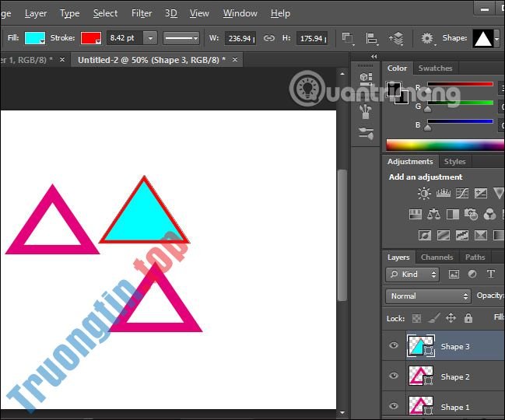Collapse panels with double-arrow icon
The width and height of the screenshot is (505, 420).
pyautogui.click(x=373, y=57)
